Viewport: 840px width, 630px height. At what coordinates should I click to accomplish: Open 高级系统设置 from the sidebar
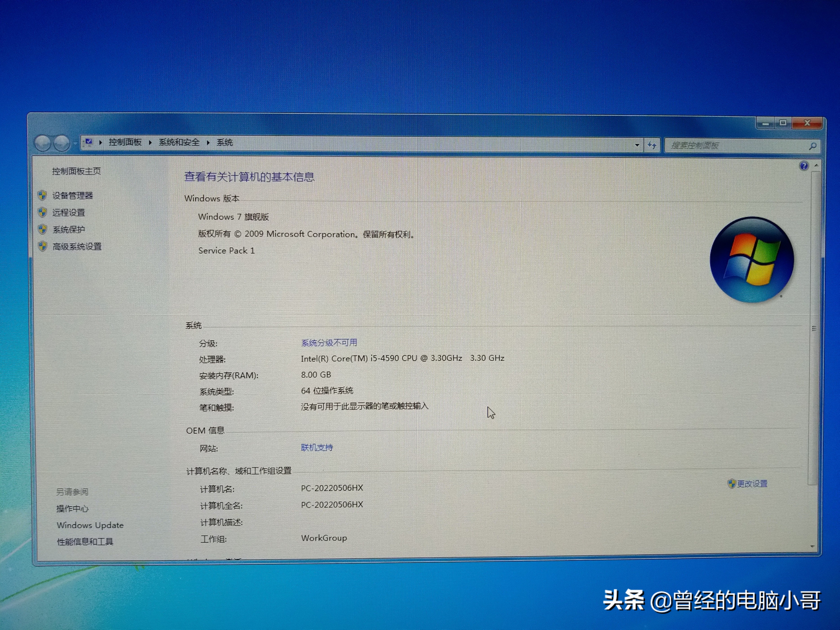77,247
